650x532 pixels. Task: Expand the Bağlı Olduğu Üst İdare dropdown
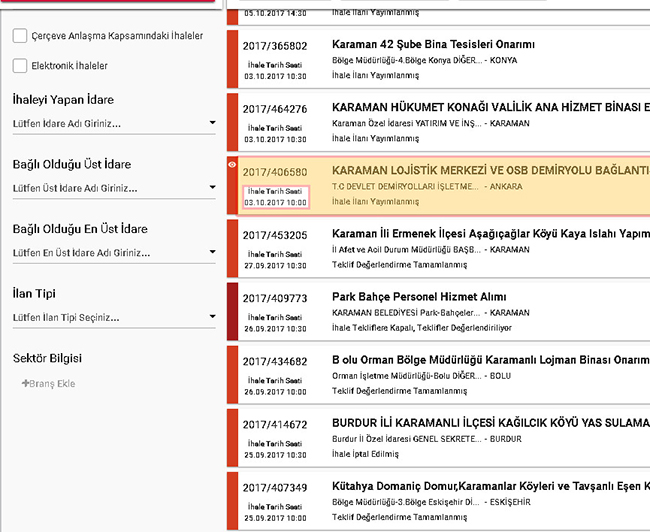212,188
